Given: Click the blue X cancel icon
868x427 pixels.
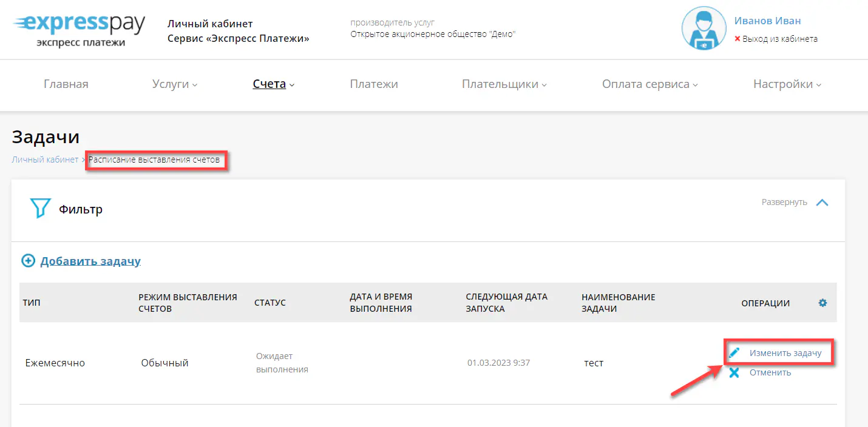Looking at the screenshot, I should (x=734, y=372).
